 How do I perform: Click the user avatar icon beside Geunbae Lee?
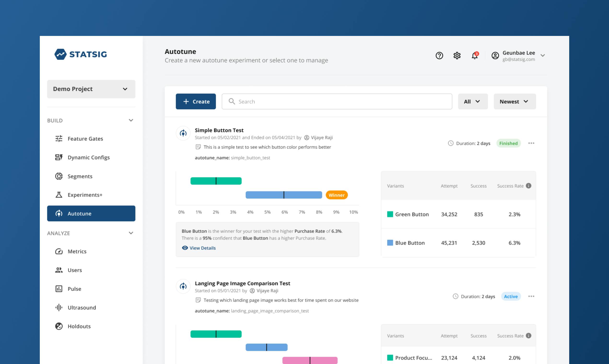pos(495,56)
